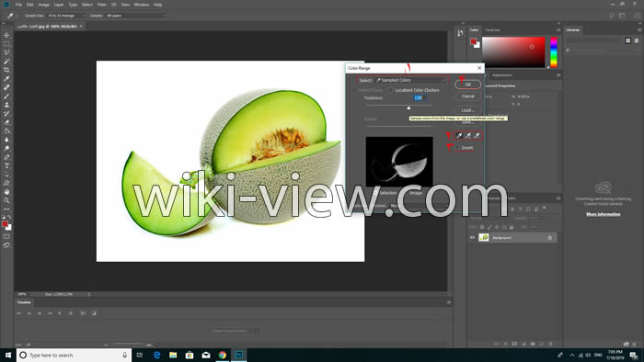Click the Eyedropper in Color Range dialog
The width and height of the screenshot is (644, 362).
pyautogui.click(x=459, y=136)
